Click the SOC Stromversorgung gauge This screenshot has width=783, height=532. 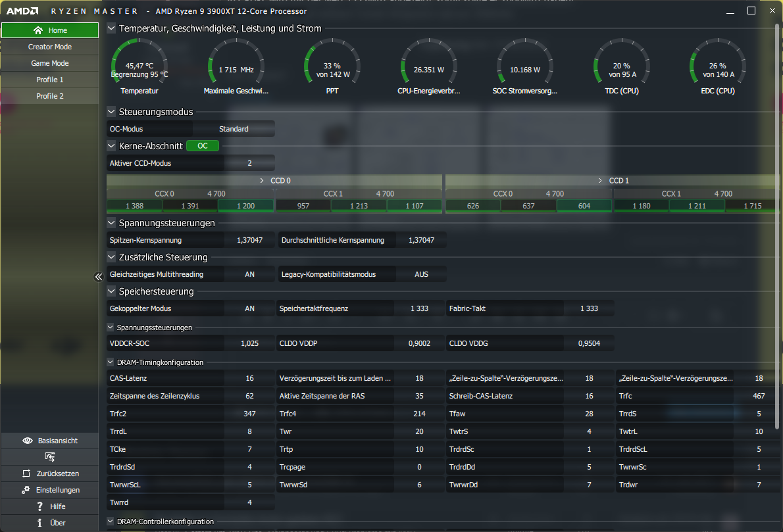click(525, 67)
